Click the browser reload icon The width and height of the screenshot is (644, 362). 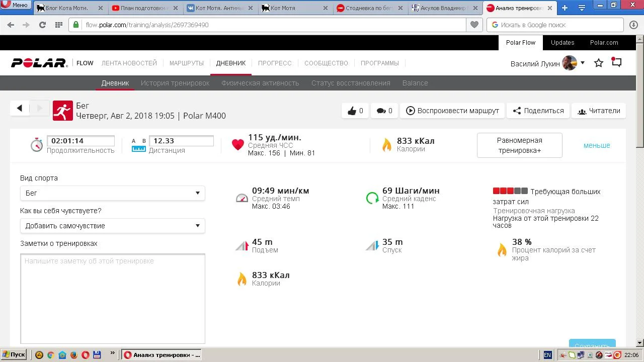(42, 25)
